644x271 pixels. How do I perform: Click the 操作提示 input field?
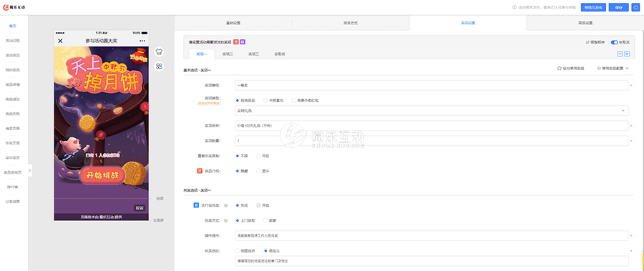[431, 236]
